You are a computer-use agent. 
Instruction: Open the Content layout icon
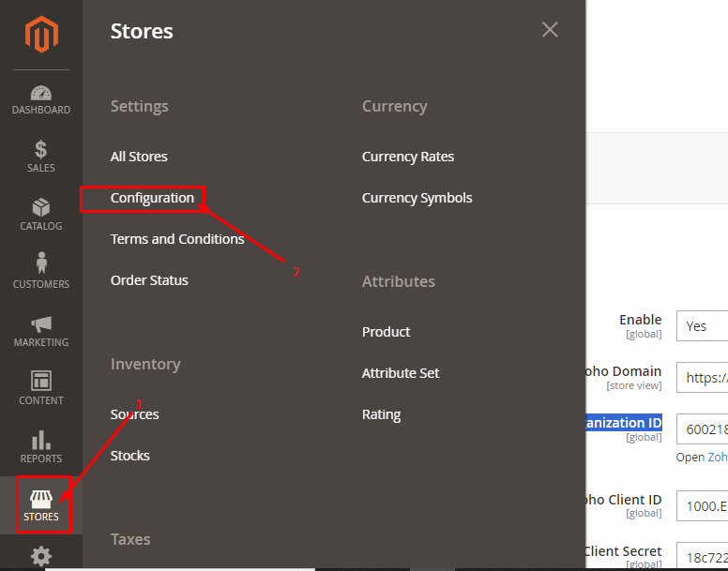point(41,381)
